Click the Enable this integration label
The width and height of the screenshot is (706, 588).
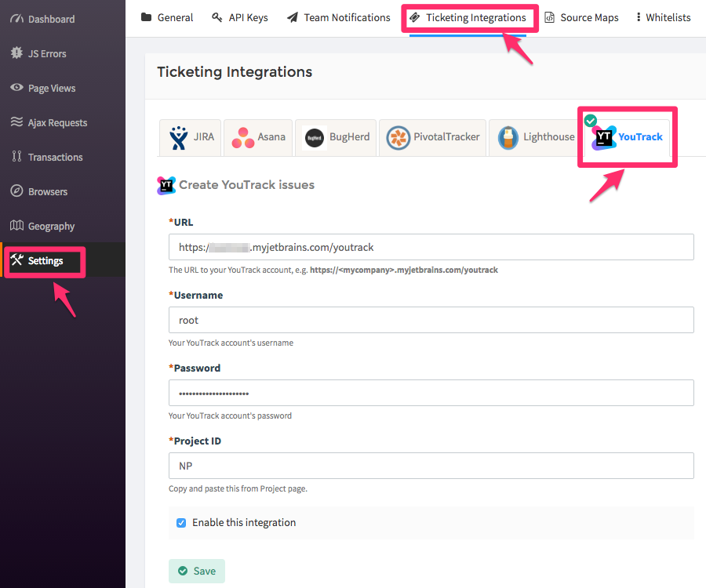point(244,523)
